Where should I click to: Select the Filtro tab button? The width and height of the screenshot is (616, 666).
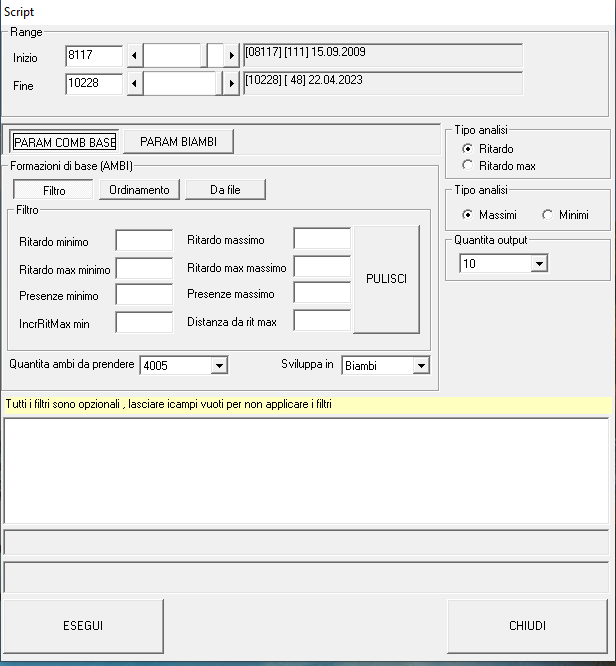pyautogui.click(x=53, y=190)
